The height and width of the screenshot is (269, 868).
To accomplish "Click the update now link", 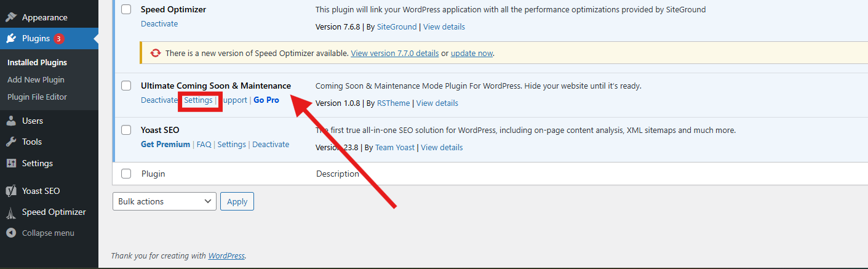I will (472, 53).
